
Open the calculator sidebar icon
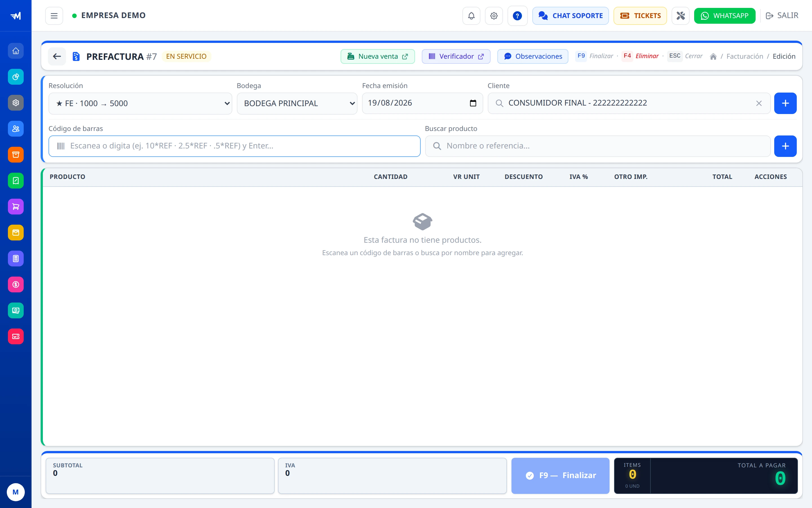click(16, 258)
